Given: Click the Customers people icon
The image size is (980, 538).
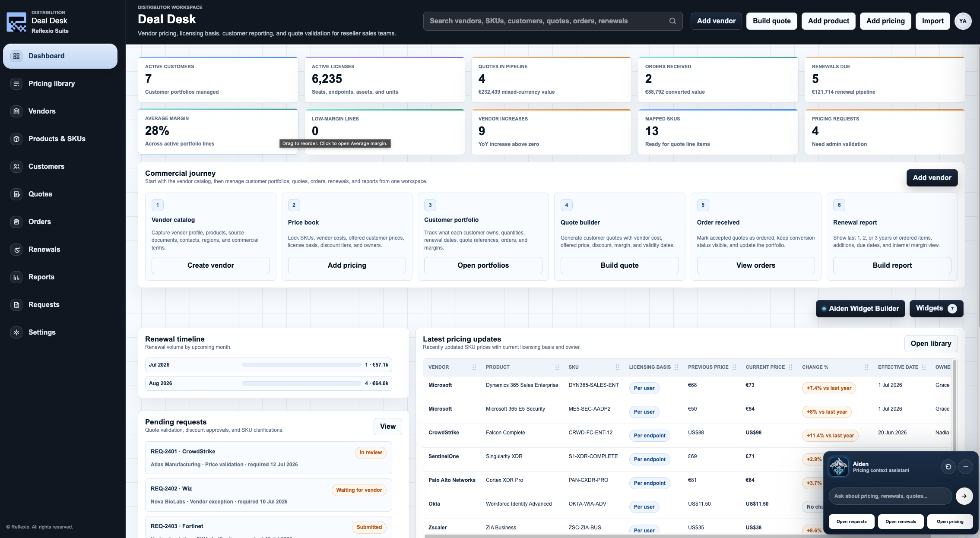Looking at the screenshot, I should [16, 167].
